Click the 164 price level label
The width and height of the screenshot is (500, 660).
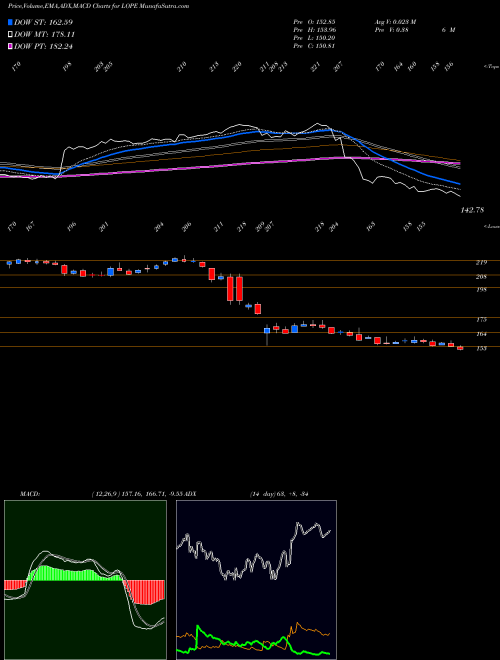pyautogui.click(x=481, y=334)
